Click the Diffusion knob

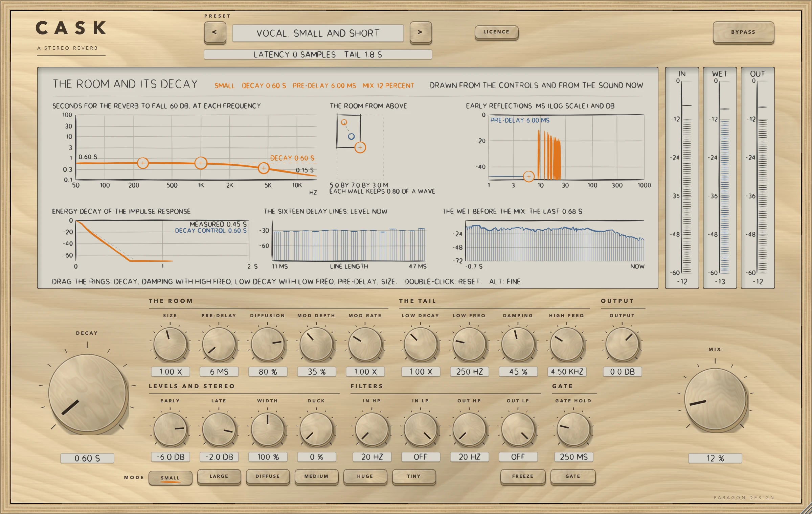tap(268, 344)
